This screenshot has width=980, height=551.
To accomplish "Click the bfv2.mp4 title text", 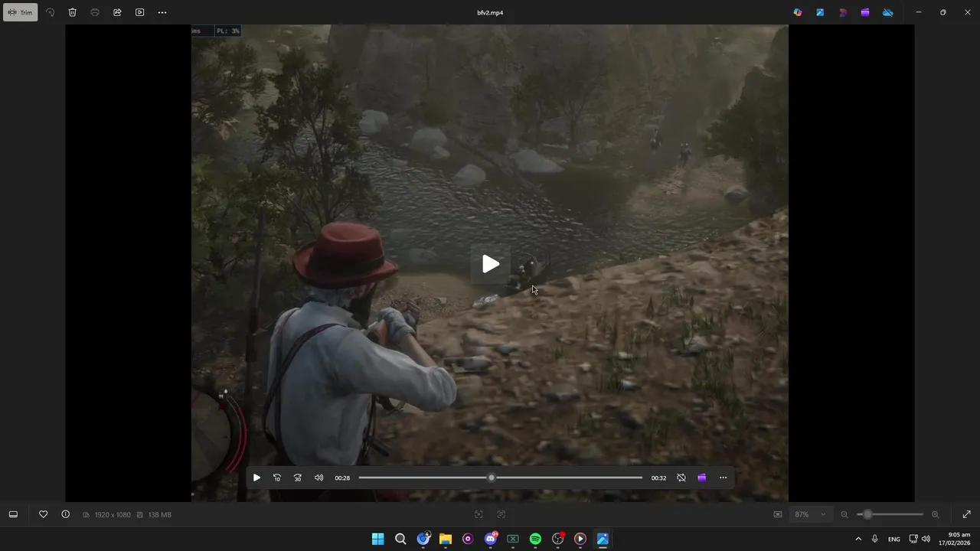I will [490, 12].
